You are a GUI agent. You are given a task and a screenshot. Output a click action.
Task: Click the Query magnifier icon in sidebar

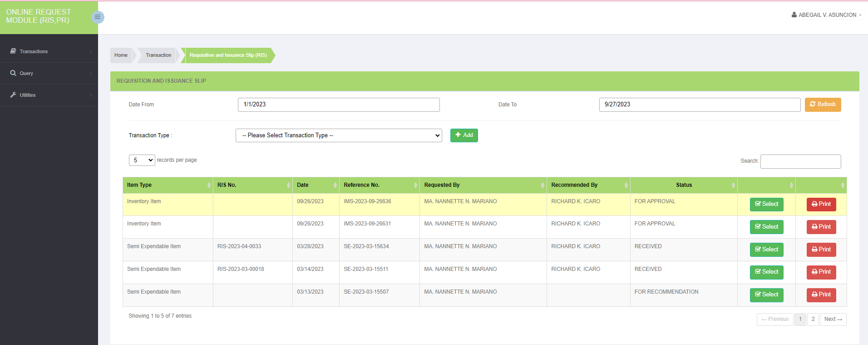(x=13, y=73)
